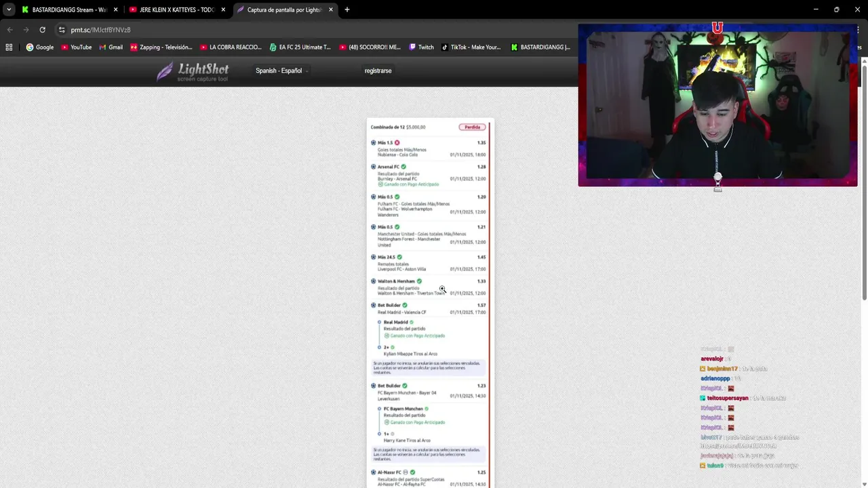The height and width of the screenshot is (488, 868).
Task: Click the soccer ball icon beside Arsenal FC
Action: [373, 167]
